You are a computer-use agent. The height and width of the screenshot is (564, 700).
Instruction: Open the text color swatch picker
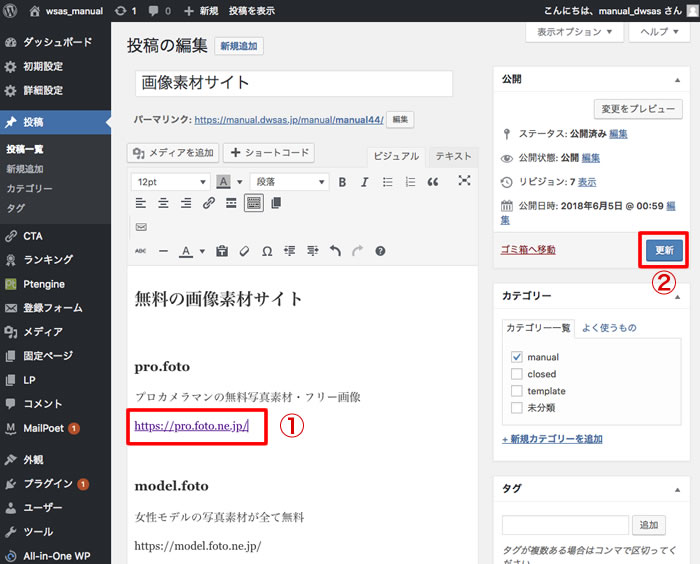click(x=202, y=251)
